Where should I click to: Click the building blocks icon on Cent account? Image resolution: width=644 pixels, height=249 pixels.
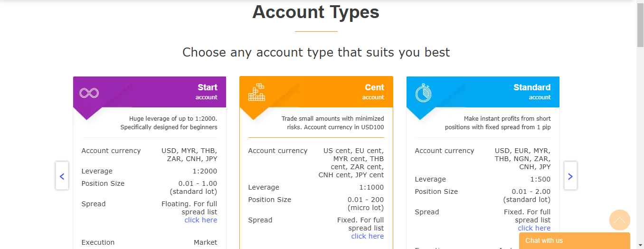pyautogui.click(x=256, y=92)
